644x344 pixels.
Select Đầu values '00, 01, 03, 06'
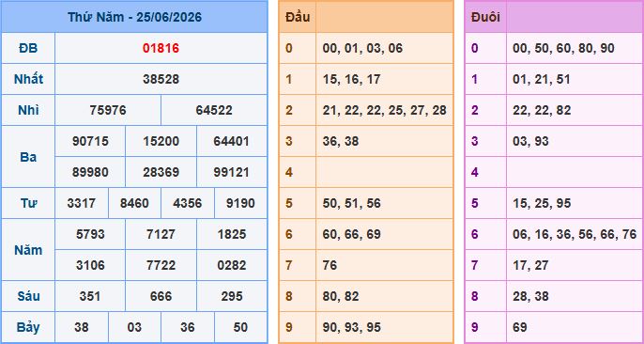point(362,49)
